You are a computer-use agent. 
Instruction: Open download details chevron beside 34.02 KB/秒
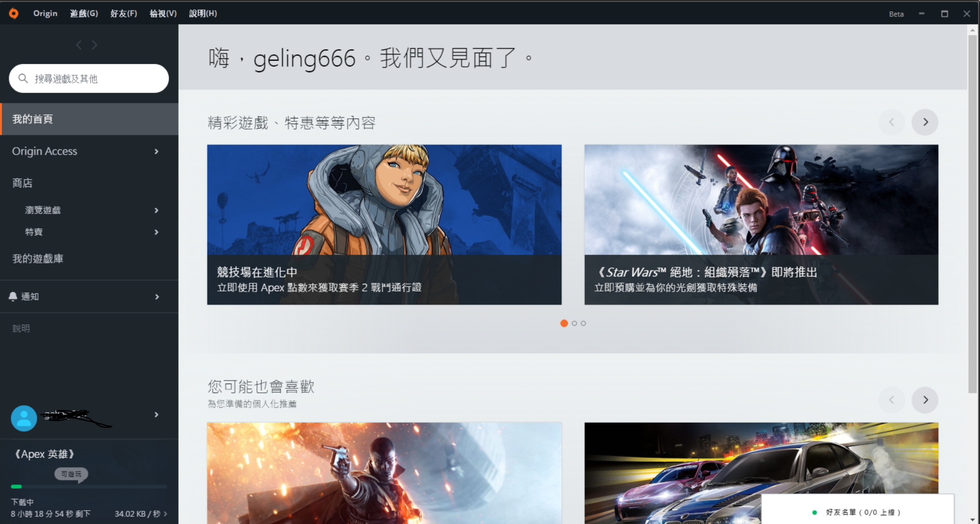pos(165,514)
